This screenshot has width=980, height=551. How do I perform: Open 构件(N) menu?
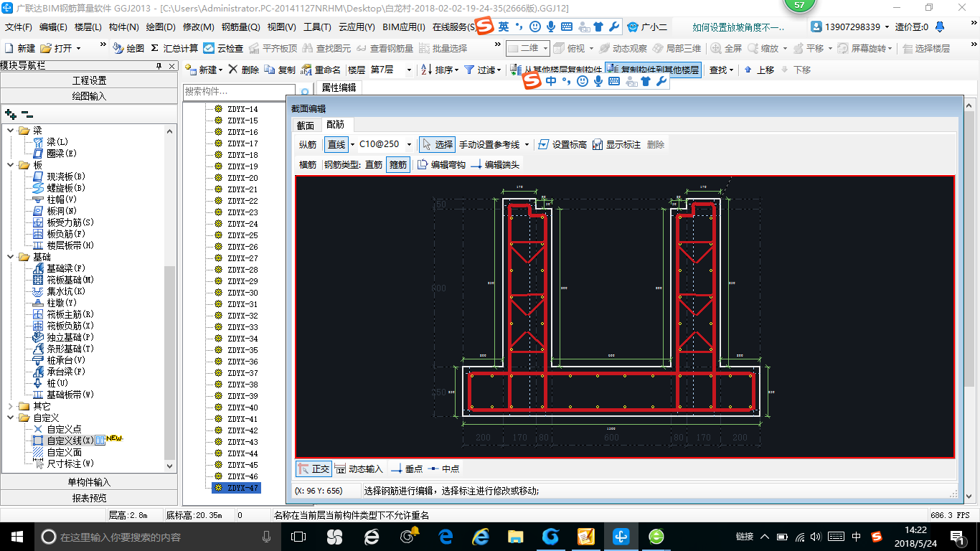coord(123,27)
